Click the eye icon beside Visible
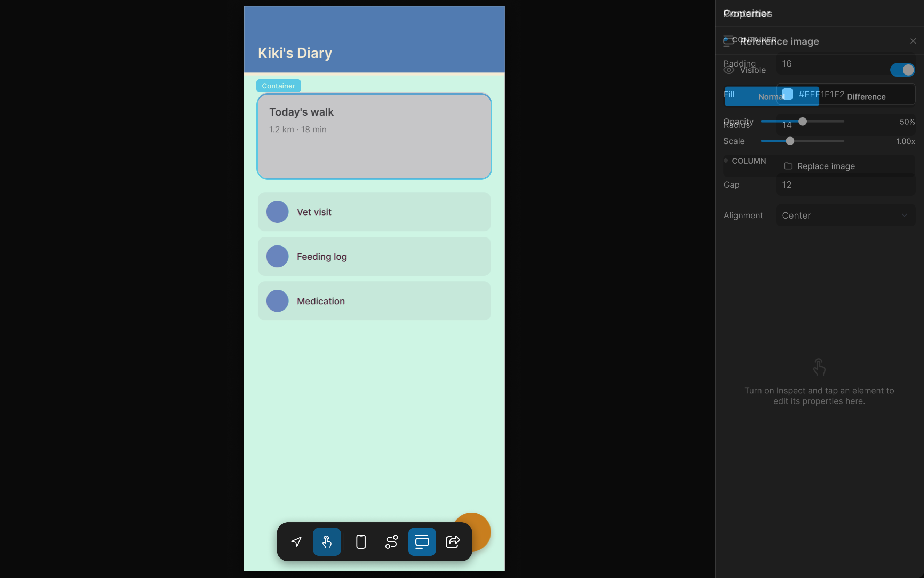Viewport: 924px width, 578px height. [729, 70]
